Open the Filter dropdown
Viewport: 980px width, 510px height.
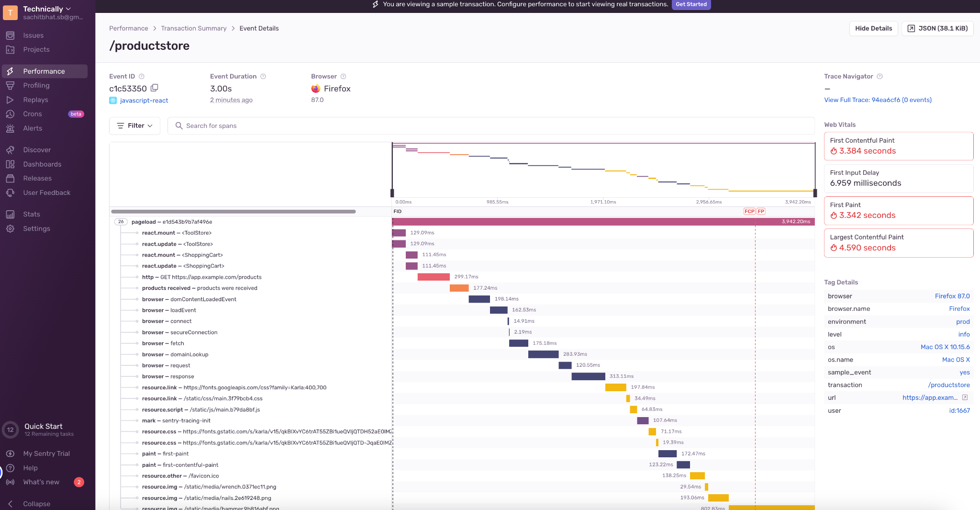tap(134, 125)
